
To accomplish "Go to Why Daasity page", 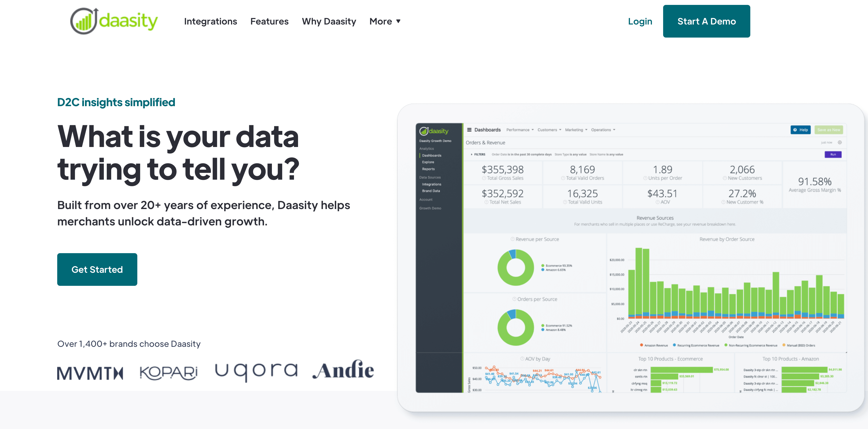I will click(329, 22).
